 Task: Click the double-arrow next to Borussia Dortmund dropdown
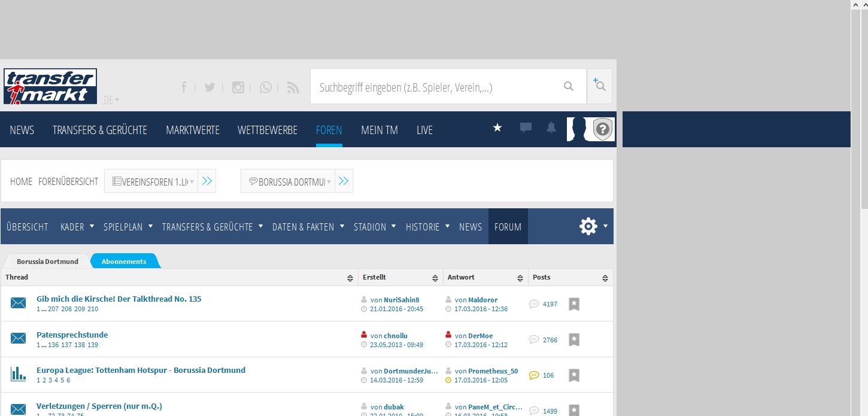click(x=343, y=181)
